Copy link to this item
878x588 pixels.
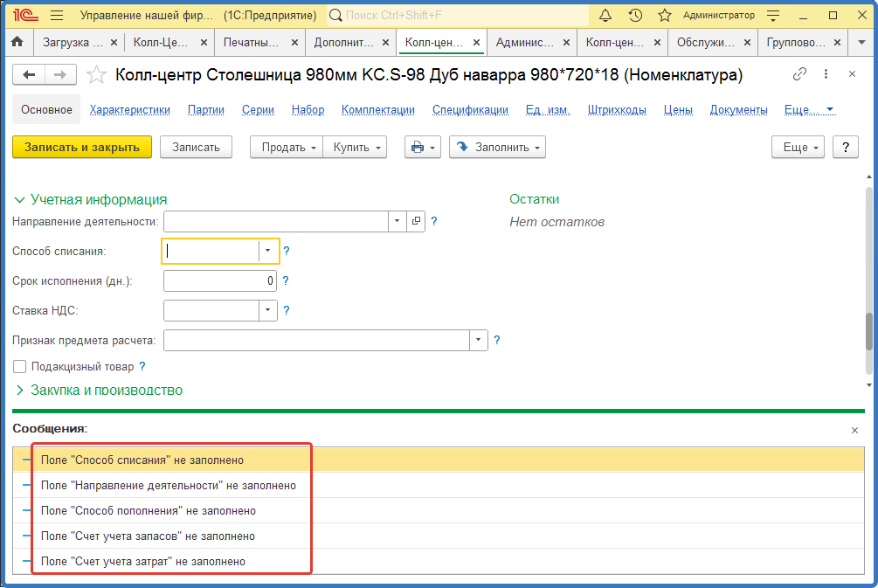tap(799, 74)
